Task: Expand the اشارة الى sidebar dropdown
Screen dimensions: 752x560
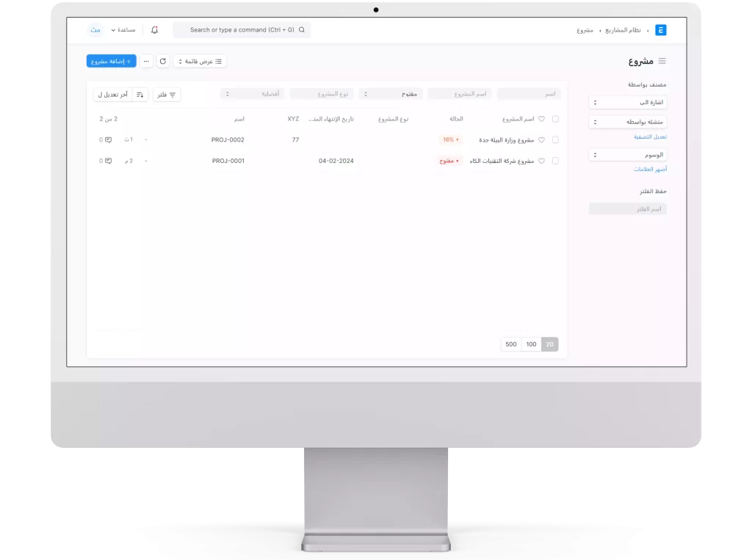Action: [627, 103]
